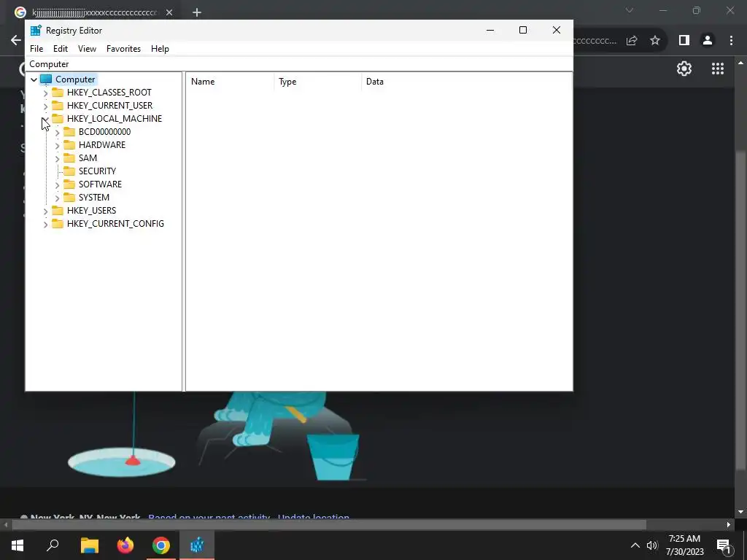Open the clock showing 7:25 AM
The height and width of the screenshot is (560, 747).
tap(684, 545)
